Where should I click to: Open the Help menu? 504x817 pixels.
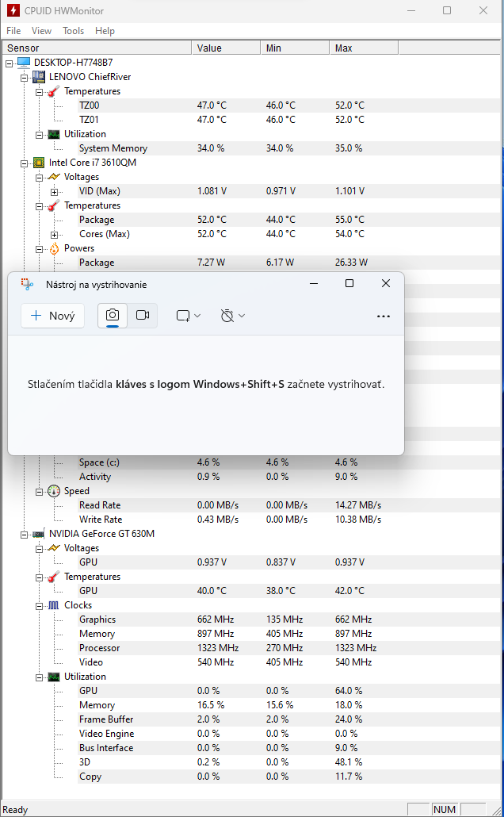(x=105, y=31)
